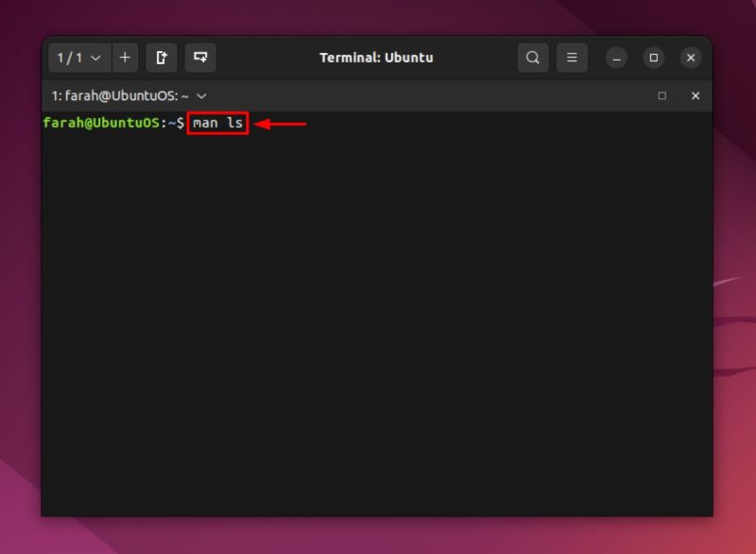756x554 pixels.
Task: Click the plus icon to add a terminal
Action: coord(126,58)
